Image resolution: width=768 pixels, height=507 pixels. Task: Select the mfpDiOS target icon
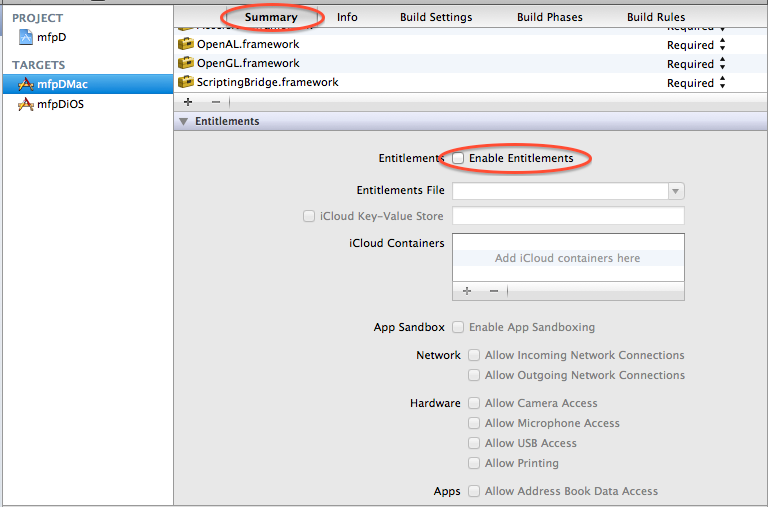pos(26,104)
